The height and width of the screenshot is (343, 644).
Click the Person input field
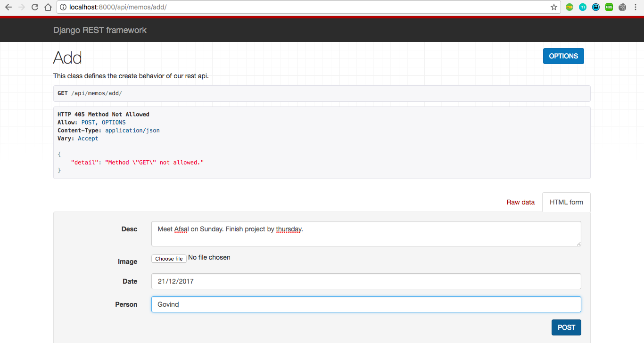(x=366, y=304)
